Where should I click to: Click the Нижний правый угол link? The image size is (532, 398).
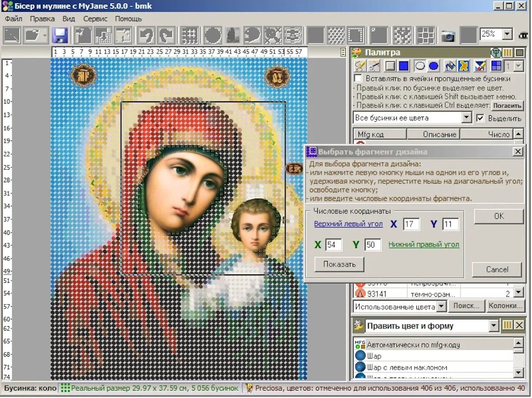coord(424,244)
